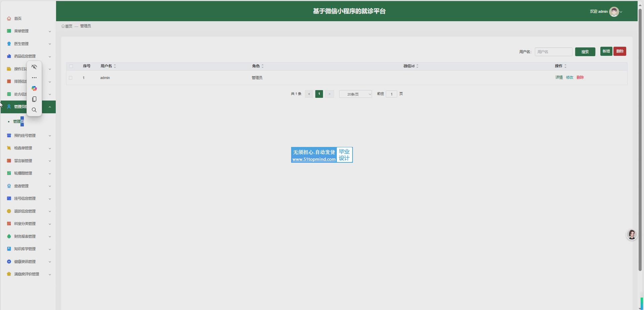This screenshot has width=644, height=310.
Task: Open the 20条/页 page size dropdown
Action: click(x=355, y=94)
